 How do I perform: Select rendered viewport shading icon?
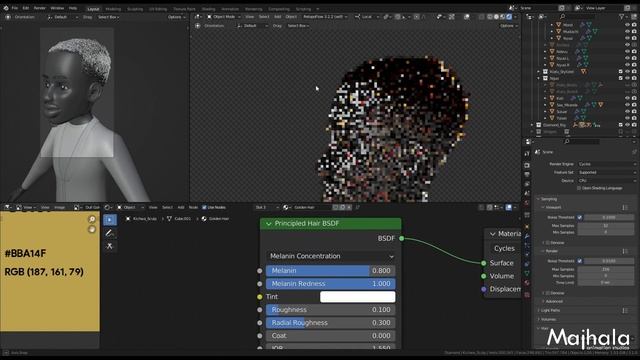pos(509,17)
